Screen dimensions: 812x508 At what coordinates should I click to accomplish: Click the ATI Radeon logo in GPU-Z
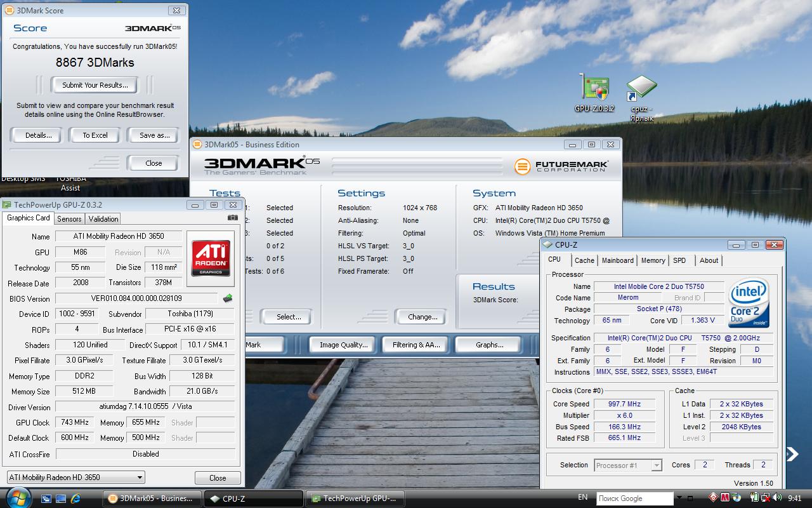[x=211, y=258]
